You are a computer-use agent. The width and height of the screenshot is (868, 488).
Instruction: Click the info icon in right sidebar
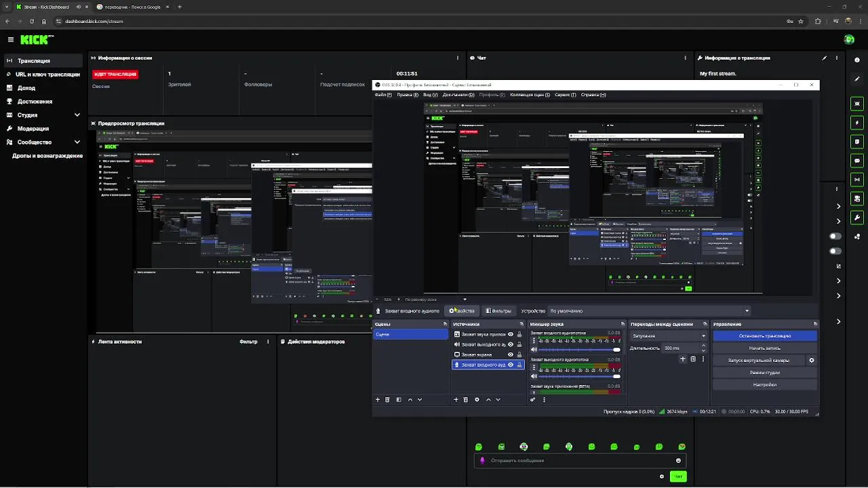click(x=858, y=60)
